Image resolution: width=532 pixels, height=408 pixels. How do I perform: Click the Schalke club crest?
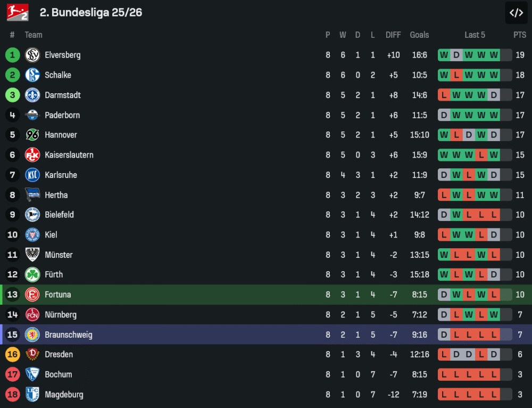point(32,75)
